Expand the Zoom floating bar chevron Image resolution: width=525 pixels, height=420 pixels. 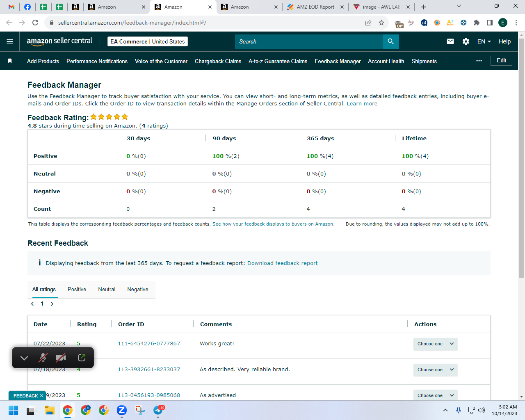(x=24, y=358)
